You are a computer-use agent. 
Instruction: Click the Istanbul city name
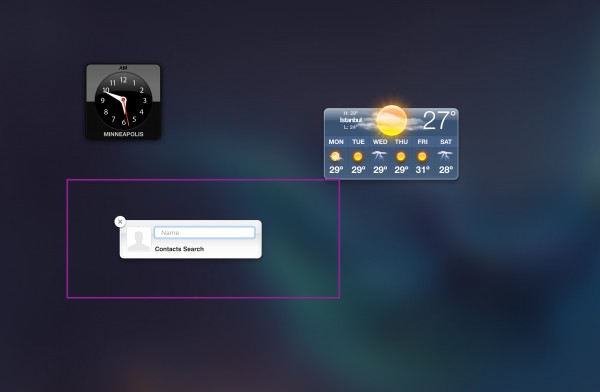pos(351,120)
